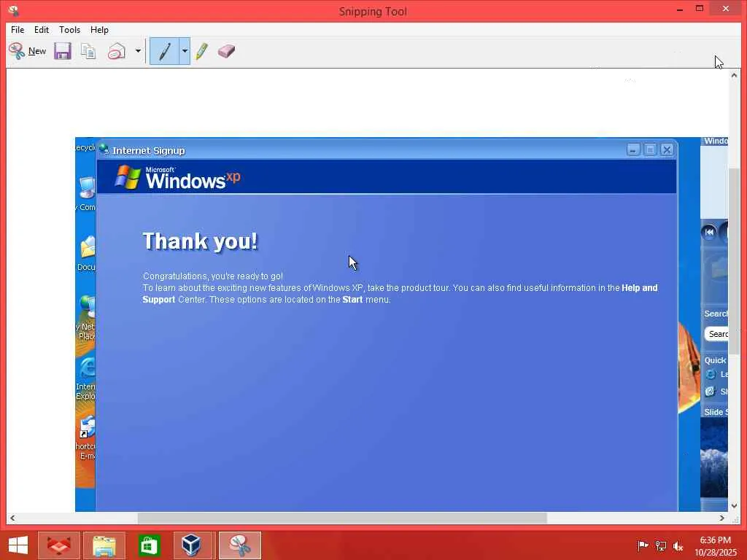Image resolution: width=747 pixels, height=560 pixels.
Task: Click the slide show thumbnail in snip sidebar
Action: [714, 458]
